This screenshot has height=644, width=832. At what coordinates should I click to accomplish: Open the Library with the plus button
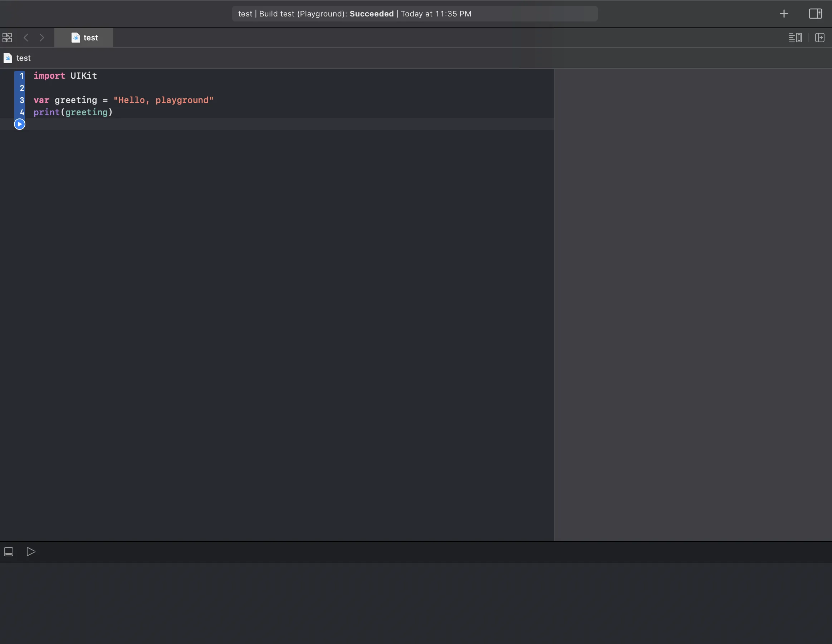784,14
